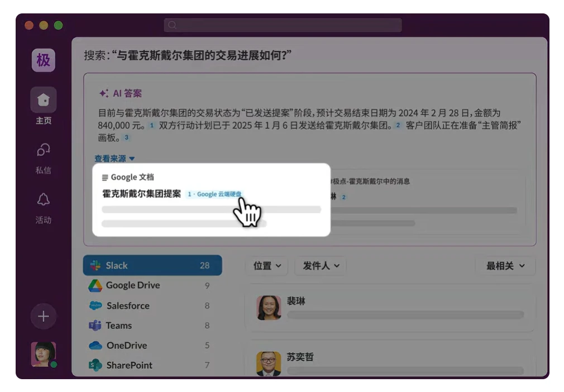Select the Salesforce source icon
The width and height of the screenshot is (564, 392).
95,305
